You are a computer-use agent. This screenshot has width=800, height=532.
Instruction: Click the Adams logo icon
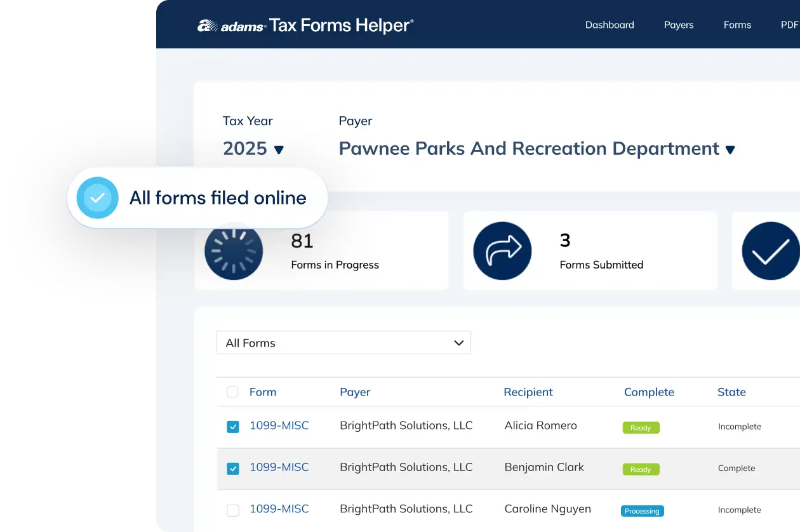(206, 25)
